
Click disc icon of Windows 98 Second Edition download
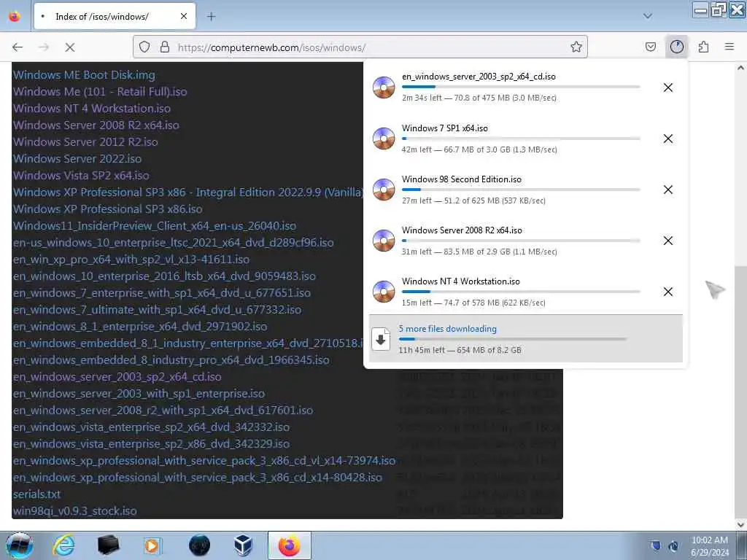384,190
